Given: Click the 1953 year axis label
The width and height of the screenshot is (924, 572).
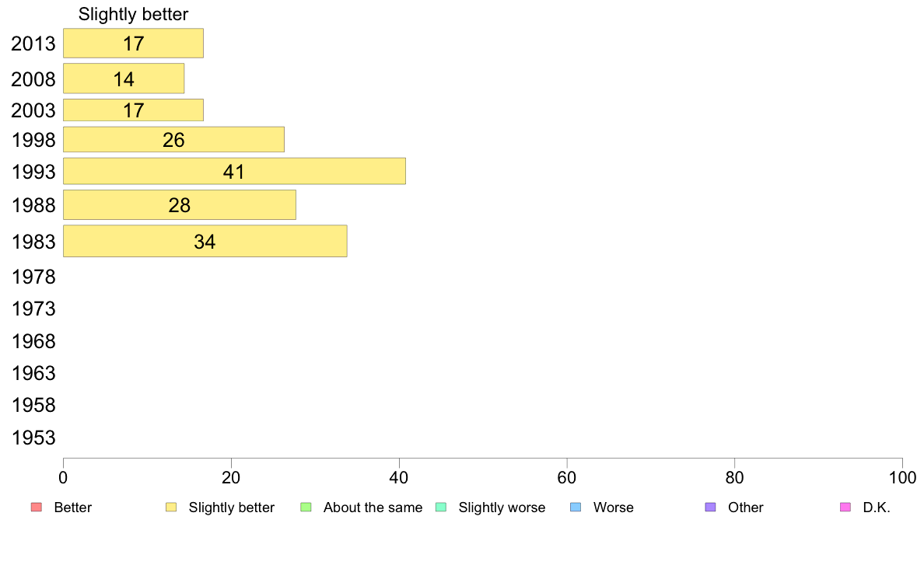Looking at the screenshot, I should tap(33, 438).
